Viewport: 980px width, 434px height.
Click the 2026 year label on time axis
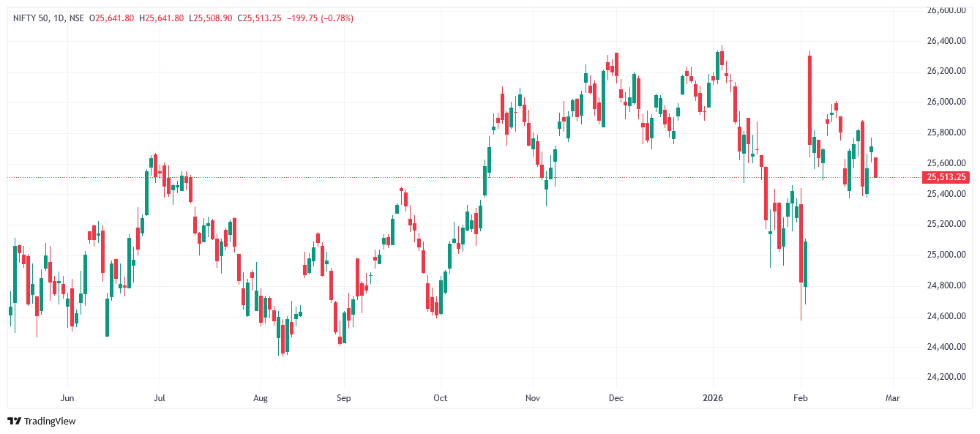(712, 398)
